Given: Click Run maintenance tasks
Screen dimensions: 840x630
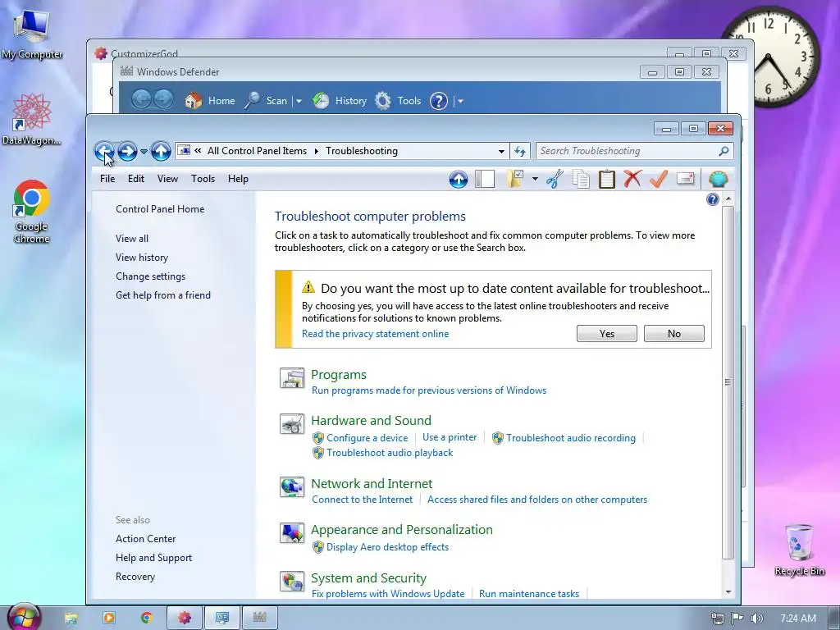Looking at the screenshot, I should 529,594.
